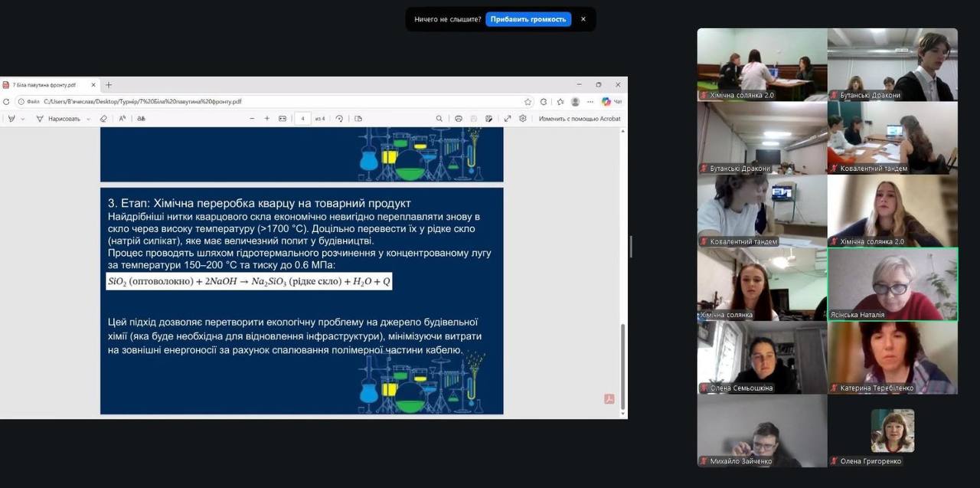Viewport: 980px width, 488px height.
Task: Close the PDF browser tab
Action: [x=93, y=85]
